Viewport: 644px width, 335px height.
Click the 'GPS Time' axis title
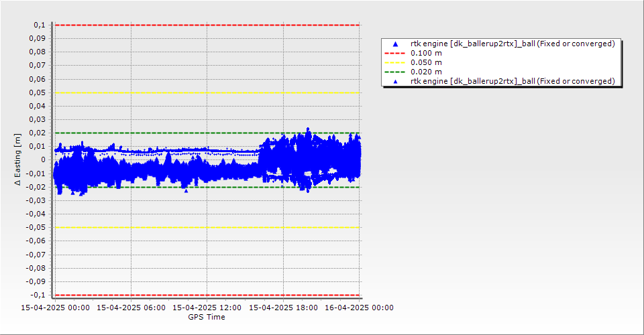207,317
